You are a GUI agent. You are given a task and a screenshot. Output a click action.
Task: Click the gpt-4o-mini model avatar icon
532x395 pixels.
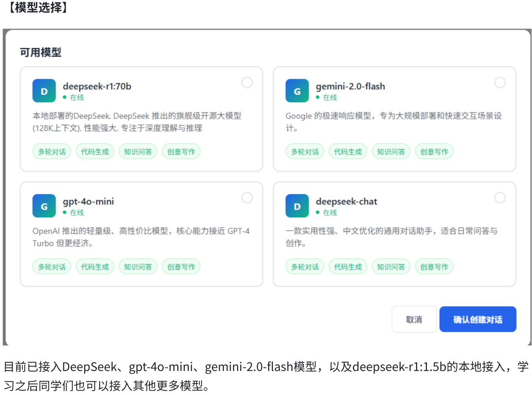[44, 206]
